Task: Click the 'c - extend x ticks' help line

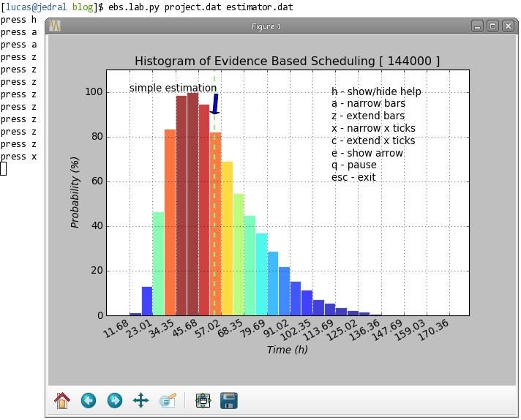Action: 373,140
